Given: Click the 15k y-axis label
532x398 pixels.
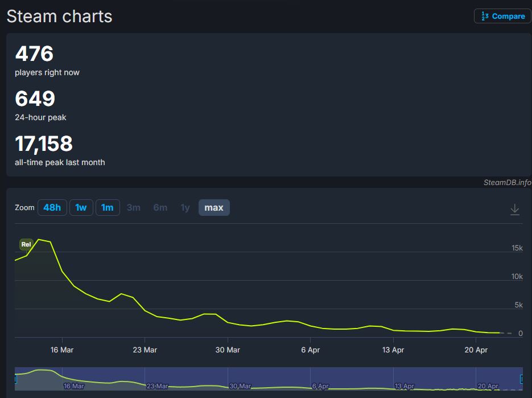Looking at the screenshot, I should click(x=517, y=248).
